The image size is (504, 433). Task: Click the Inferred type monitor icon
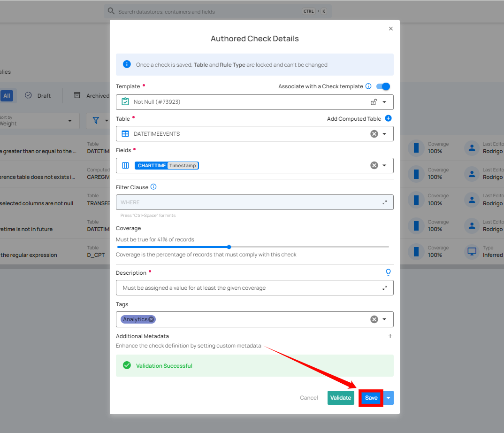pos(472,252)
